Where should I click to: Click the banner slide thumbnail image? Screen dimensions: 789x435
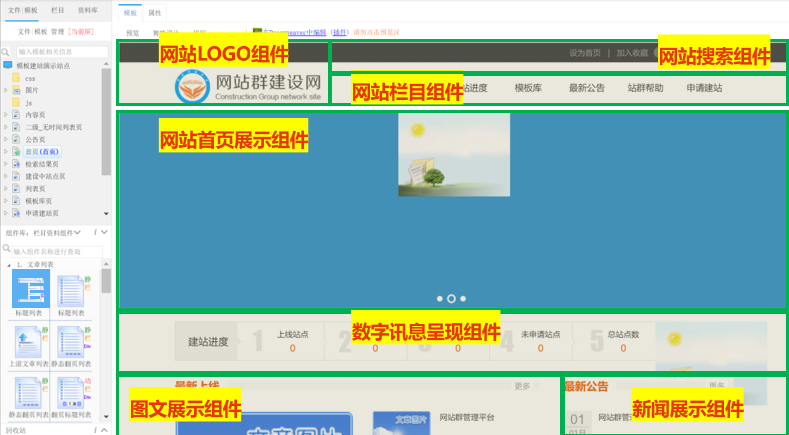point(454,155)
